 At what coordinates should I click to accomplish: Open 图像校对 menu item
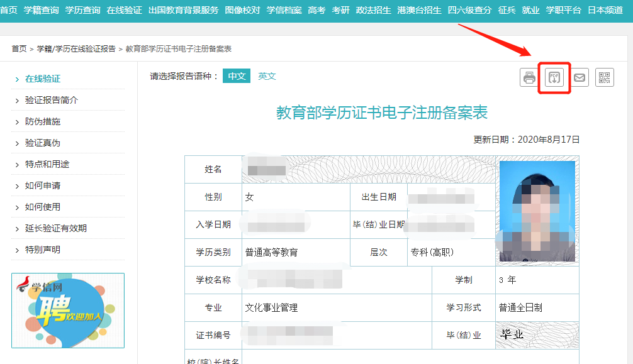pos(242,10)
